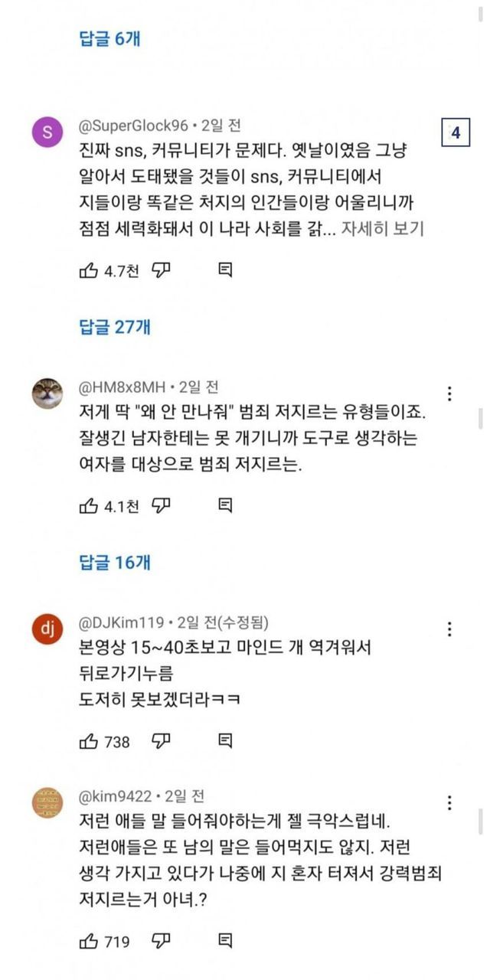Like the @HM8x8MH comment
This screenshot has height=980, width=490.
point(89,505)
